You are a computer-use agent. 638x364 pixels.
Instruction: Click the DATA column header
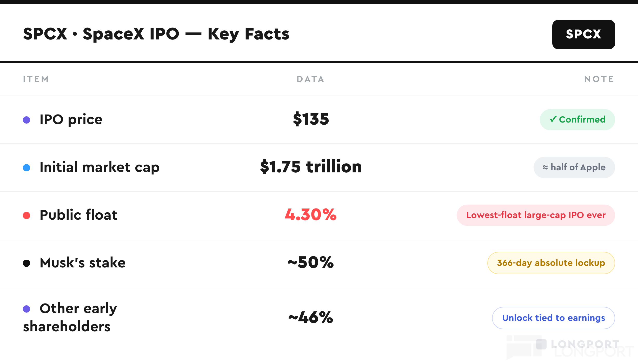pyautogui.click(x=311, y=79)
